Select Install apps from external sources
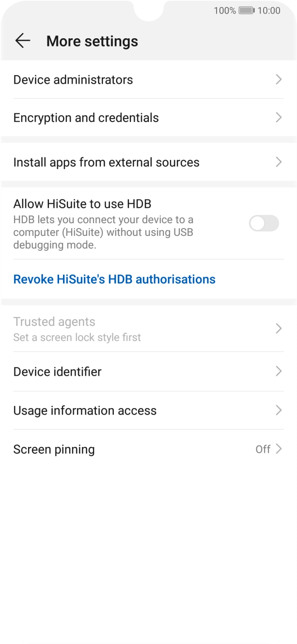 click(148, 162)
